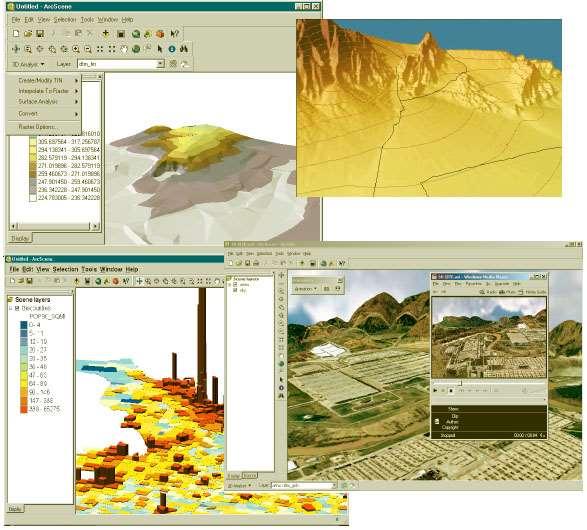Click Add Data icon in bottom-left ArcScene toolbar
587x530 pixels.
pyautogui.click(x=77, y=281)
